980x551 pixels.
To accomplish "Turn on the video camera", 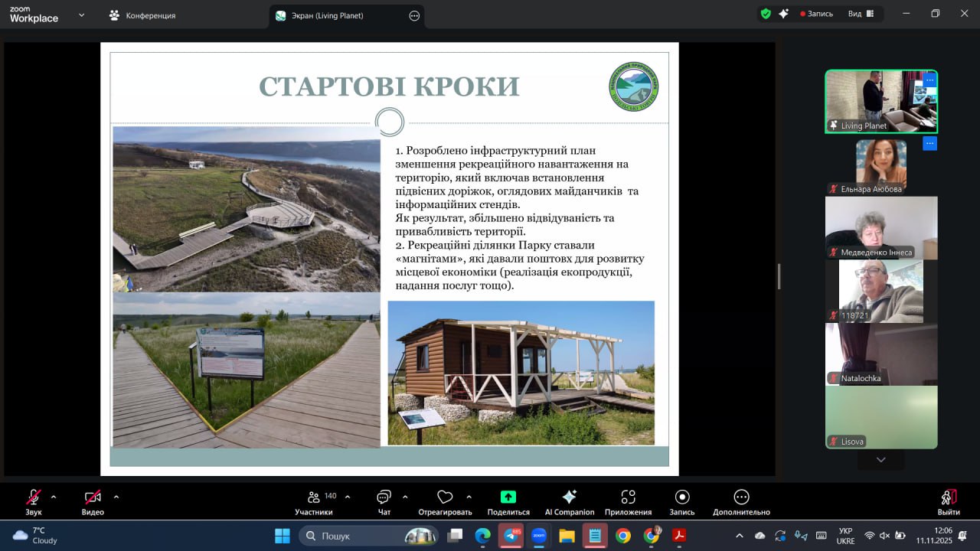I will point(93,501).
